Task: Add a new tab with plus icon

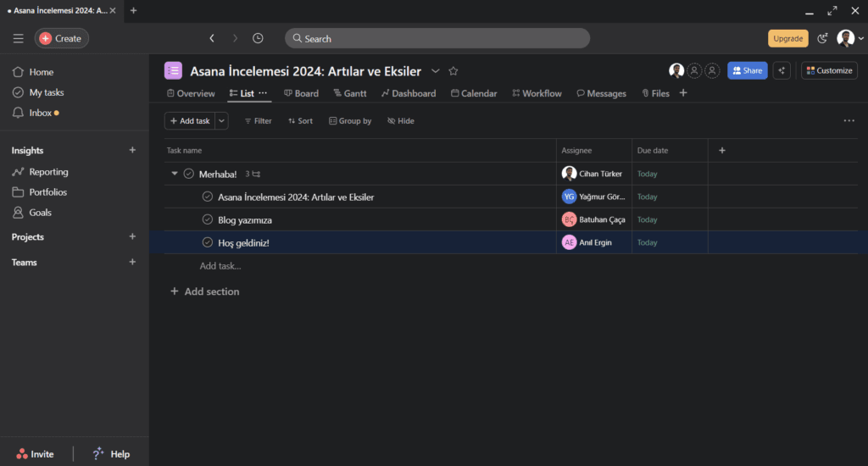Action: click(683, 93)
